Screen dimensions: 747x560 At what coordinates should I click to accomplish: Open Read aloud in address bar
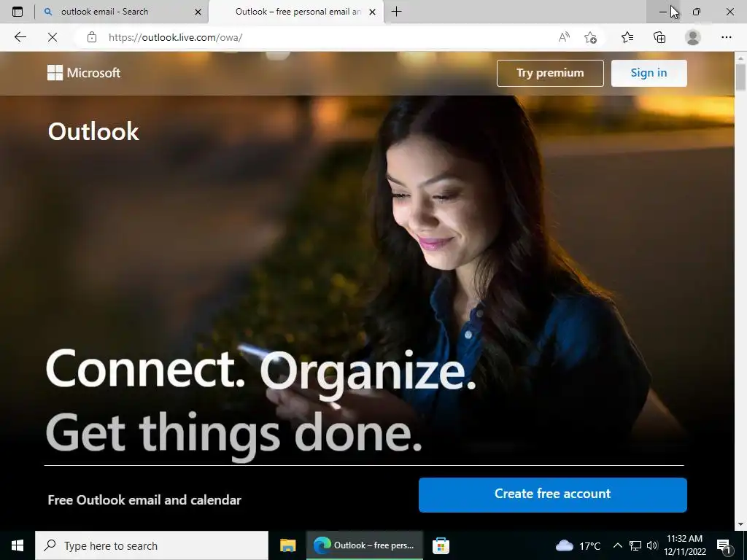pyautogui.click(x=564, y=37)
